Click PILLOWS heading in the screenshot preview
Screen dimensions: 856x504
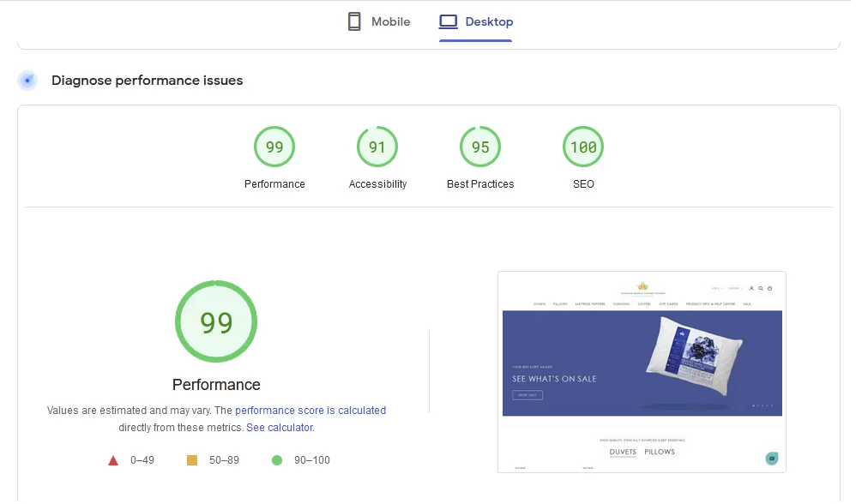pos(660,452)
